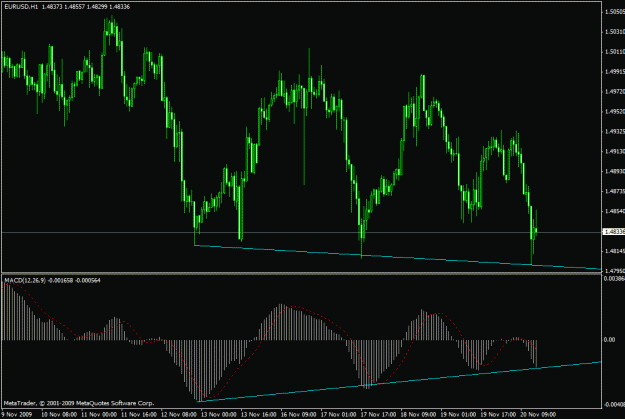Click the highlighted current price label 1.48336

(x=614, y=232)
